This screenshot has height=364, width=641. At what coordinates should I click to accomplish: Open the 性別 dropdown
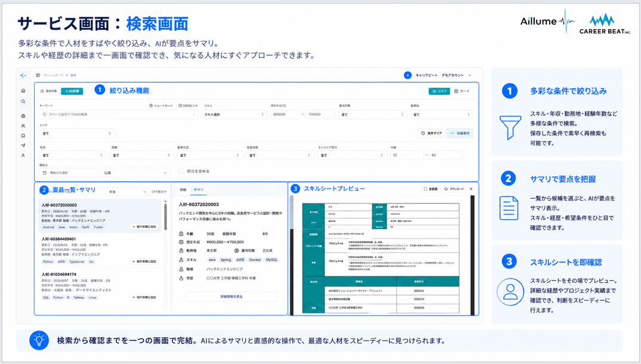coord(73,155)
